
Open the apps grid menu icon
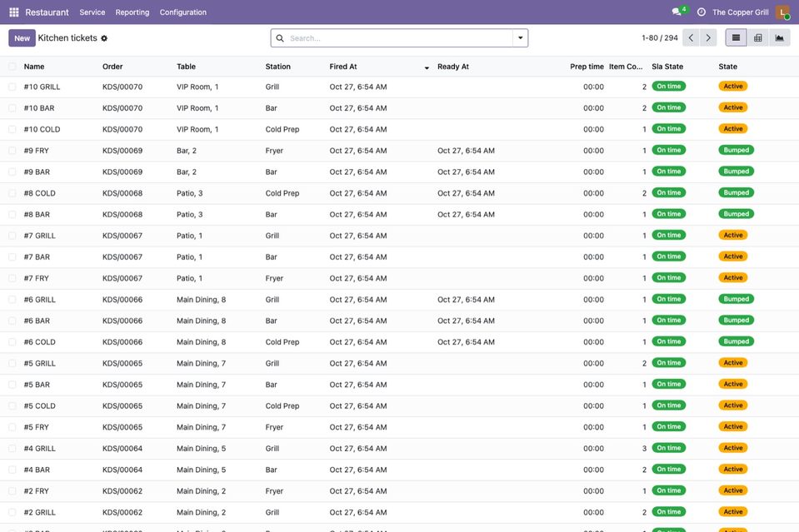(14, 12)
